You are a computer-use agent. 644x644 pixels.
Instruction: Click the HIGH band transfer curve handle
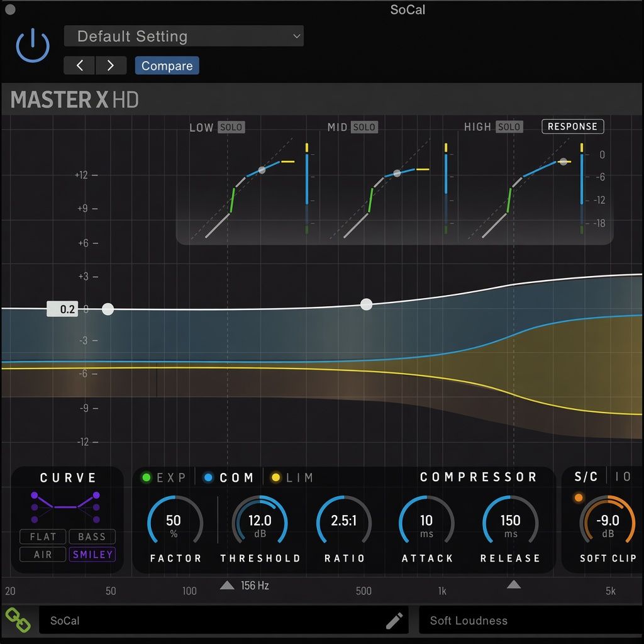563,162
